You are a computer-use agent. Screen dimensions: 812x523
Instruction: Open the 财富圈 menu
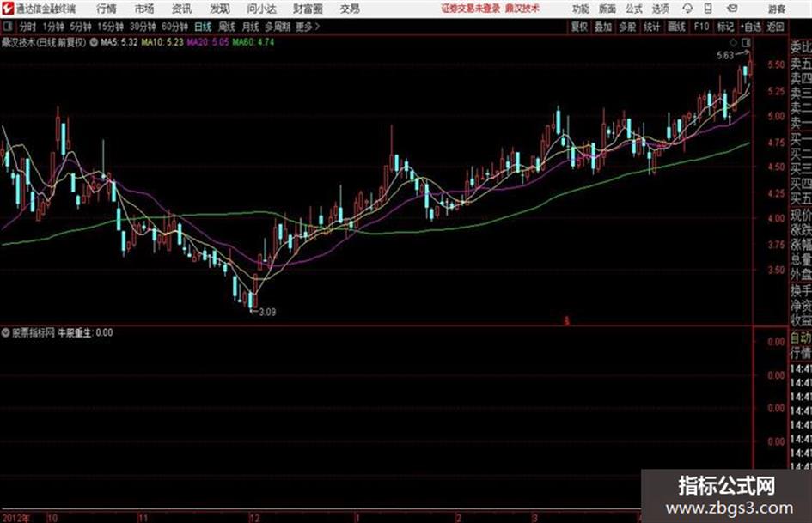tap(308, 9)
